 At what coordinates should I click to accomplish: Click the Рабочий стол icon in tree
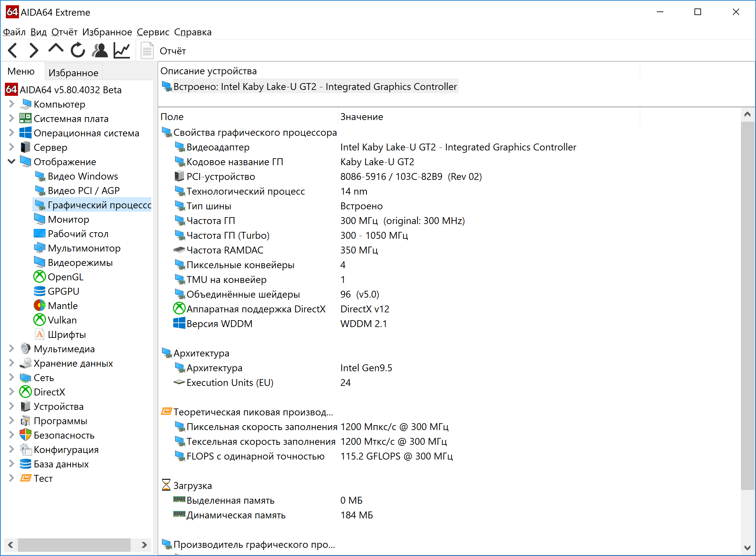[x=39, y=234]
